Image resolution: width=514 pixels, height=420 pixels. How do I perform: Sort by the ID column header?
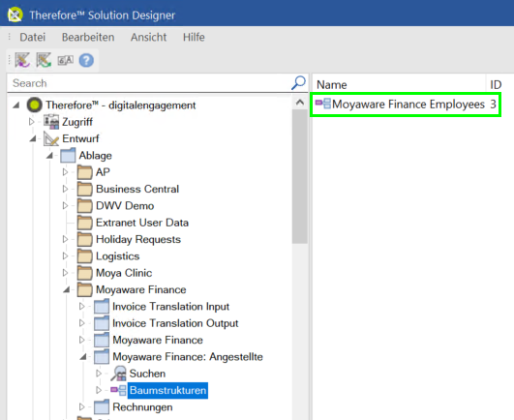click(x=496, y=84)
